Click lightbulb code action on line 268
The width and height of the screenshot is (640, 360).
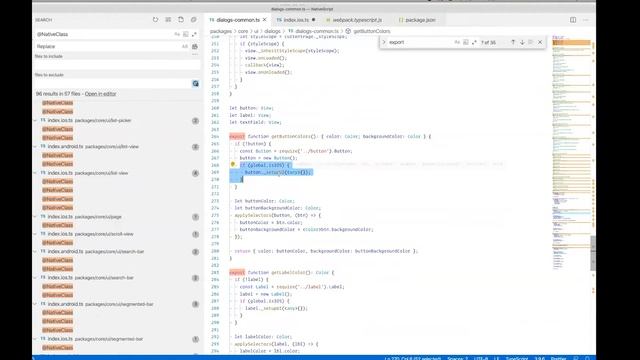coord(233,164)
